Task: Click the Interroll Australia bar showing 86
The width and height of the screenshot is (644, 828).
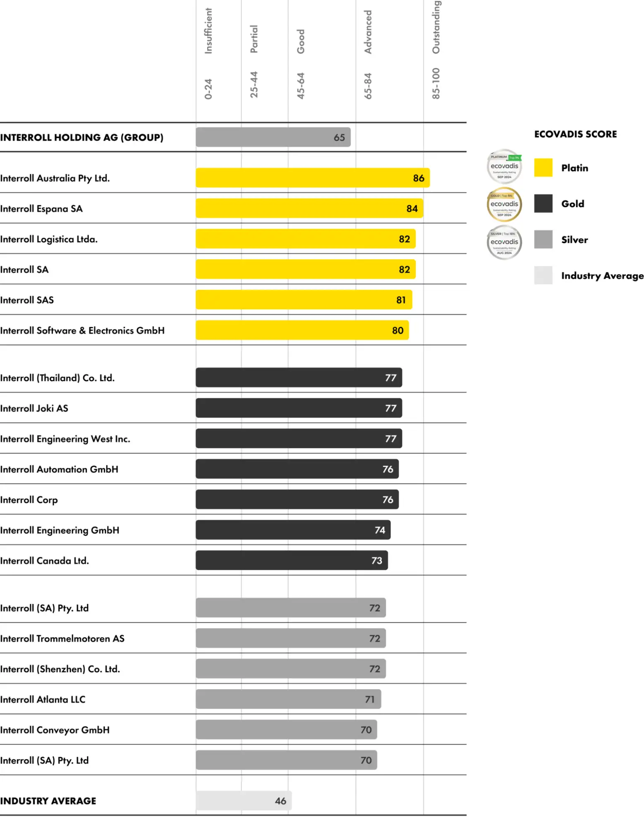Action: click(x=312, y=178)
